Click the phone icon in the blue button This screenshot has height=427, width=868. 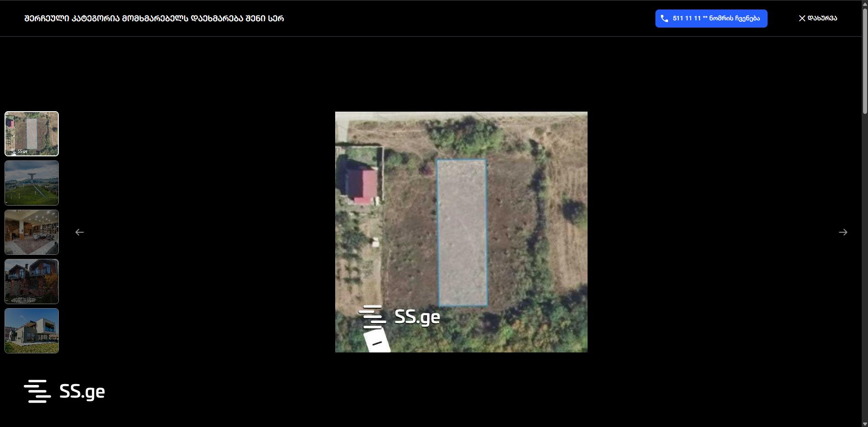pyautogui.click(x=664, y=19)
